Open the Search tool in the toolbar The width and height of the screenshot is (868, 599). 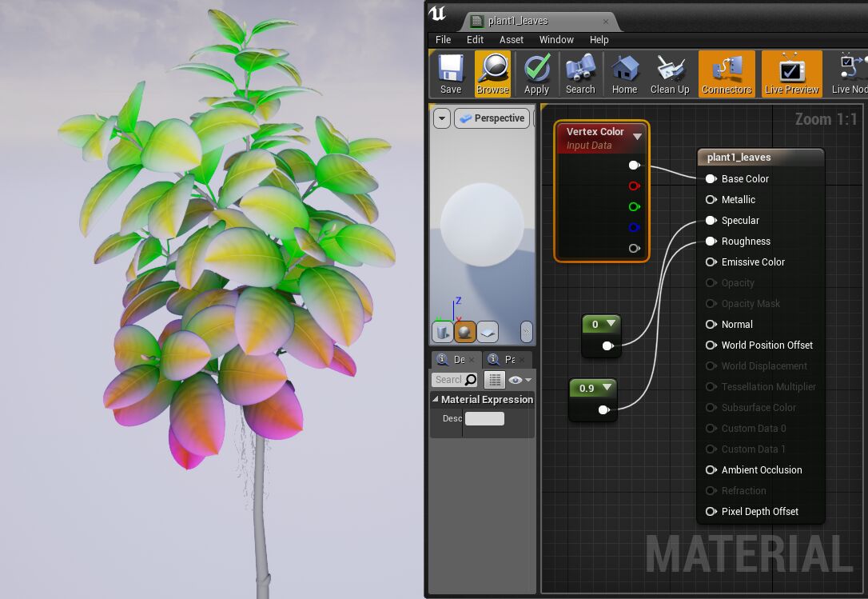click(579, 73)
